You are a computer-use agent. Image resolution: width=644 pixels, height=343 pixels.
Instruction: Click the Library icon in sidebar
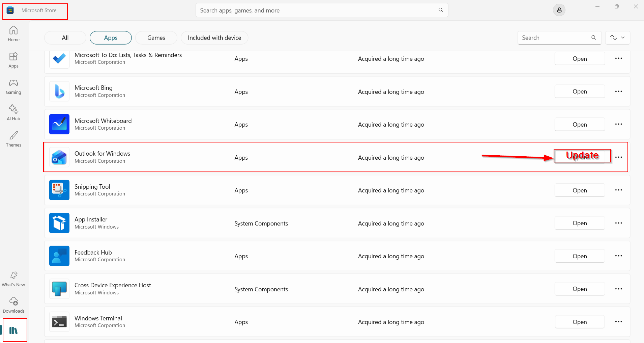pyautogui.click(x=13, y=331)
